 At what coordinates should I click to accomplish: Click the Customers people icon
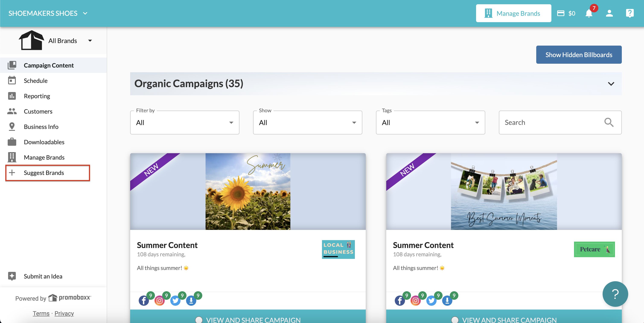[x=12, y=111]
